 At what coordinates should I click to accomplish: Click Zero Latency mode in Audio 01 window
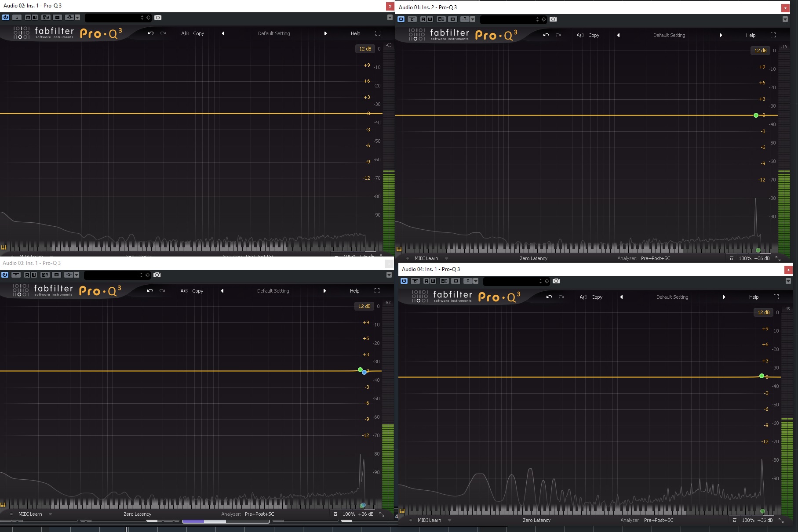click(x=533, y=258)
